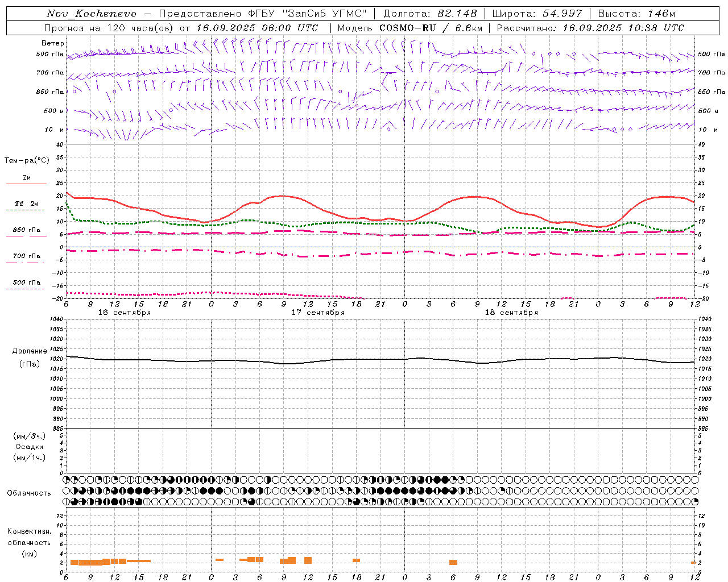The image size is (728, 582).
Task: Select the elevation value Высота: 146м
Action: [637, 14]
